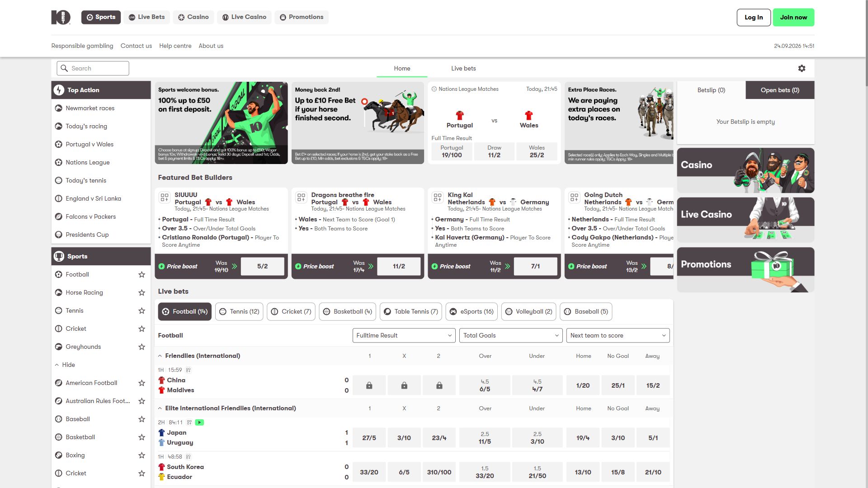
Task: Select the 5/2 price boost on SIUUUU
Action: click(x=263, y=266)
